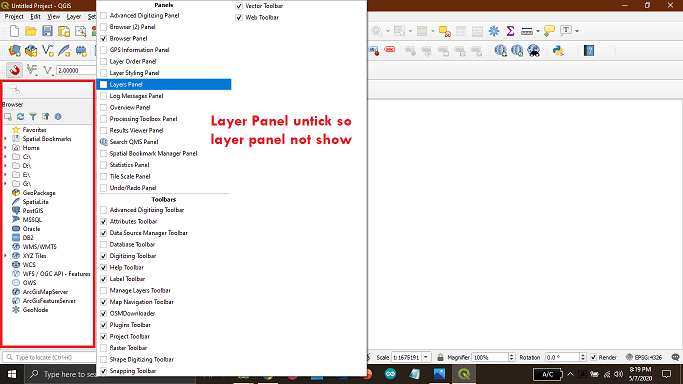The height and width of the screenshot is (384, 683).
Task: Untick the Vector Toolbar checkbox
Action: [239, 6]
